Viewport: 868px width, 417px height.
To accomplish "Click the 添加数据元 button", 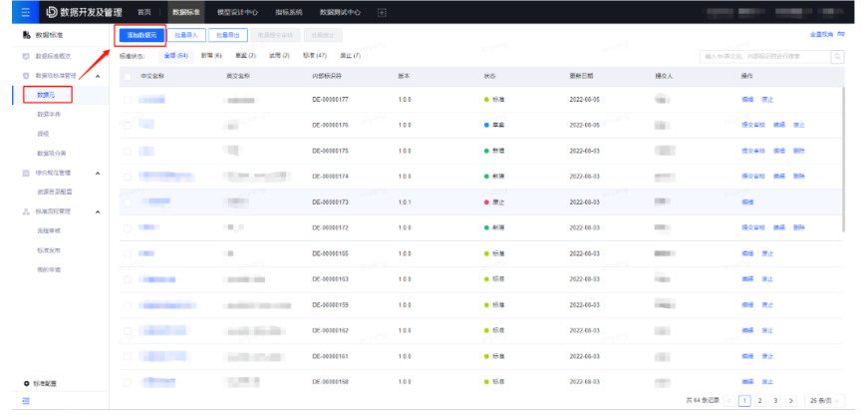I will click(x=142, y=35).
